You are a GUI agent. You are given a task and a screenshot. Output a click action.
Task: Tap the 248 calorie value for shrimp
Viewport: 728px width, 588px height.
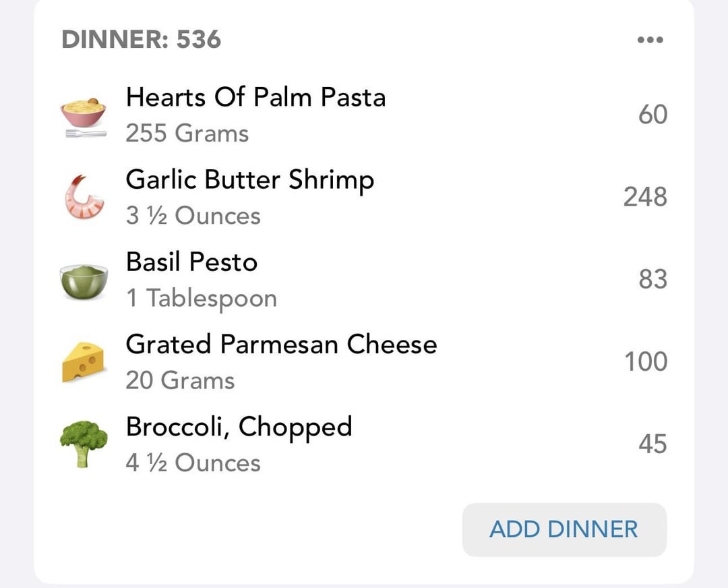coord(645,197)
